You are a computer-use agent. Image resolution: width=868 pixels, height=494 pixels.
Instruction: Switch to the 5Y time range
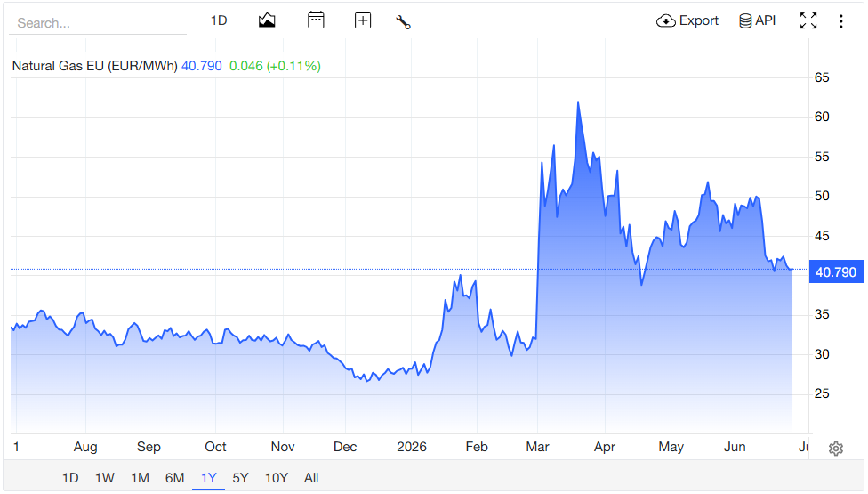click(240, 477)
